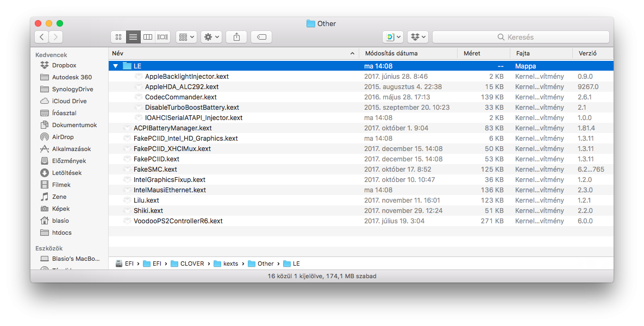The image size is (644, 326).
Task: Sort by the Fajta column header
Action: (x=541, y=53)
